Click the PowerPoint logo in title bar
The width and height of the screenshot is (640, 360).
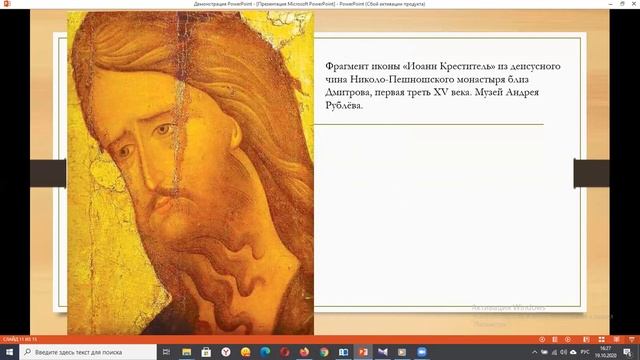7,4
